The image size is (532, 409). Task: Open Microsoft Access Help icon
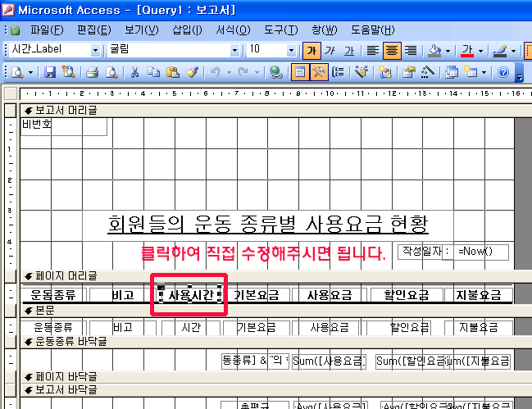coord(503,72)
